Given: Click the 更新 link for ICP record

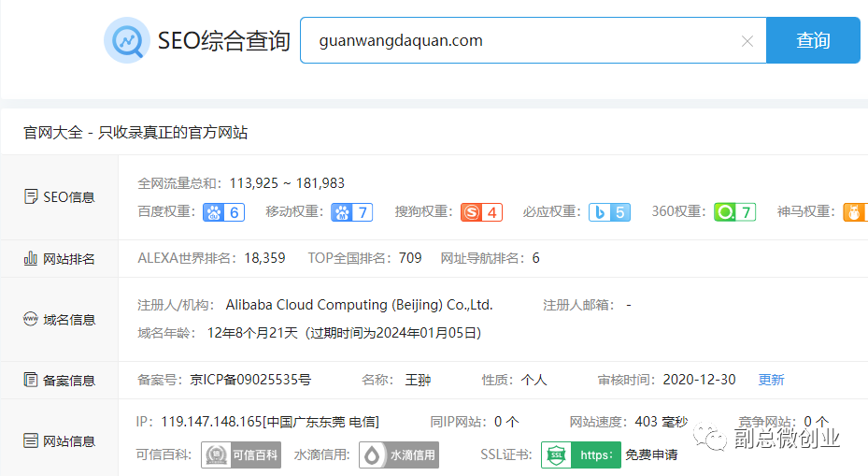Looking at the screenshot, I should [x=771, y=380].
